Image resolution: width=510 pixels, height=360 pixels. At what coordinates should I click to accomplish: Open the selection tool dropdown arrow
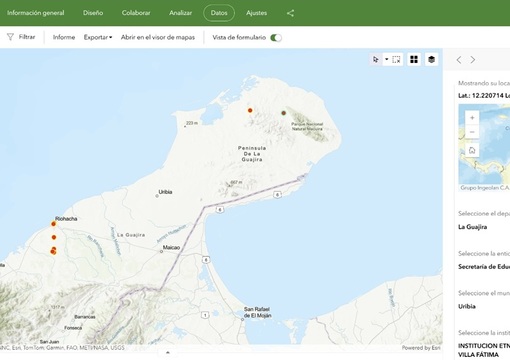click(x=387, y=60)
